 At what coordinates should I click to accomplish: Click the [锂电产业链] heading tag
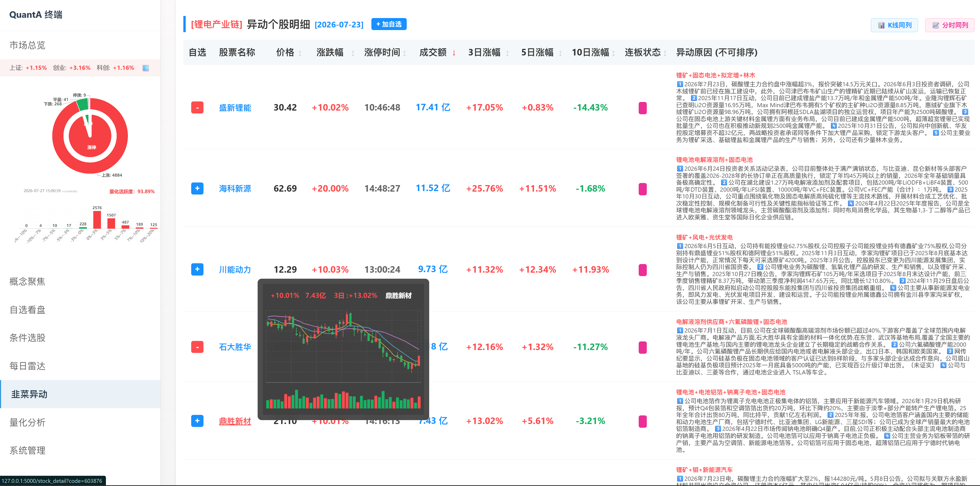(217, 24)
